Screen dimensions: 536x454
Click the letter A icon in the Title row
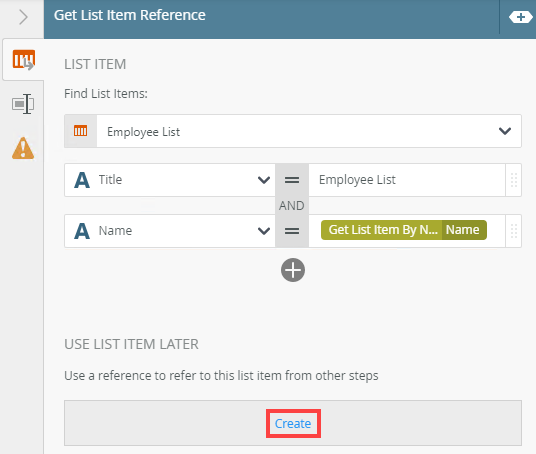tap(82, 180)
